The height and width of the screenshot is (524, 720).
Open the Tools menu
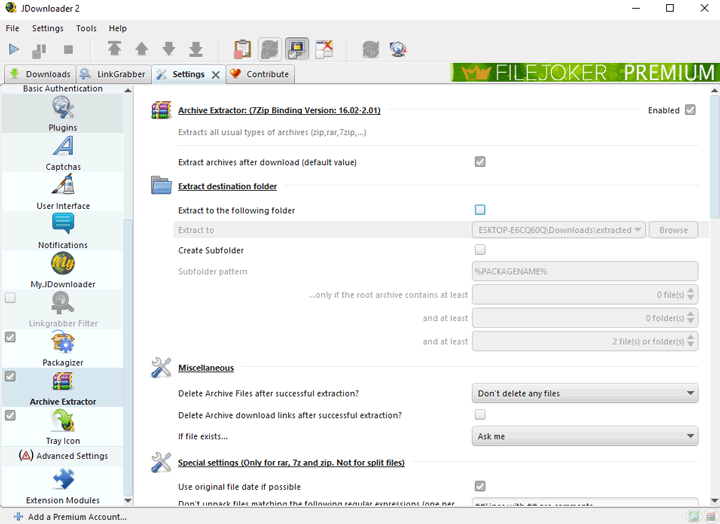pyautogui.click(x=86, y=28)
